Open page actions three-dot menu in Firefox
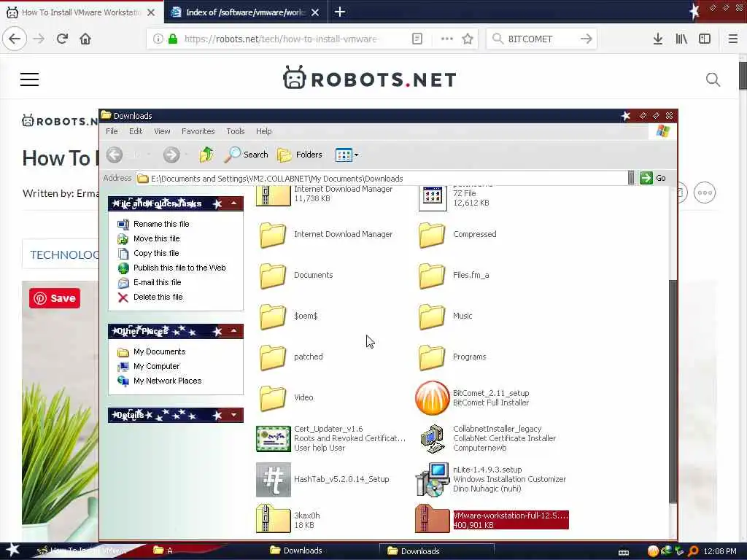 [x=447, y=39]
